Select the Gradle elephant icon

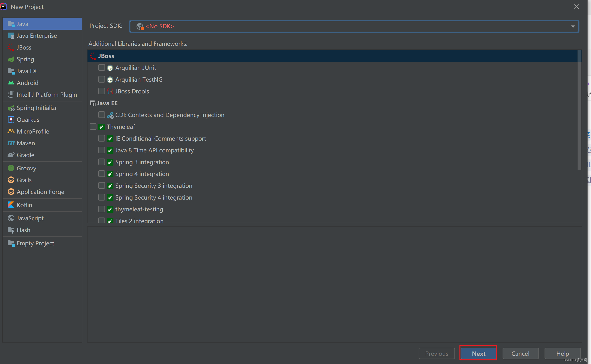(x=11, y=155)
